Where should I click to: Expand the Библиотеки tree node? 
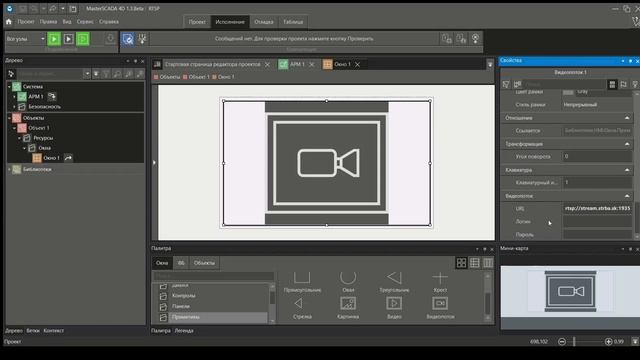click(x=9, y=169)
